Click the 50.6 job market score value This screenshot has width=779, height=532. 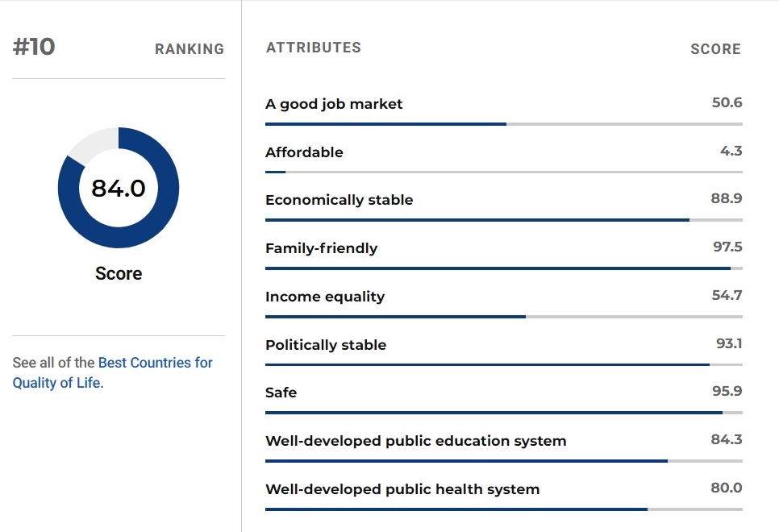pyautogui.click(x=727, y=102)
